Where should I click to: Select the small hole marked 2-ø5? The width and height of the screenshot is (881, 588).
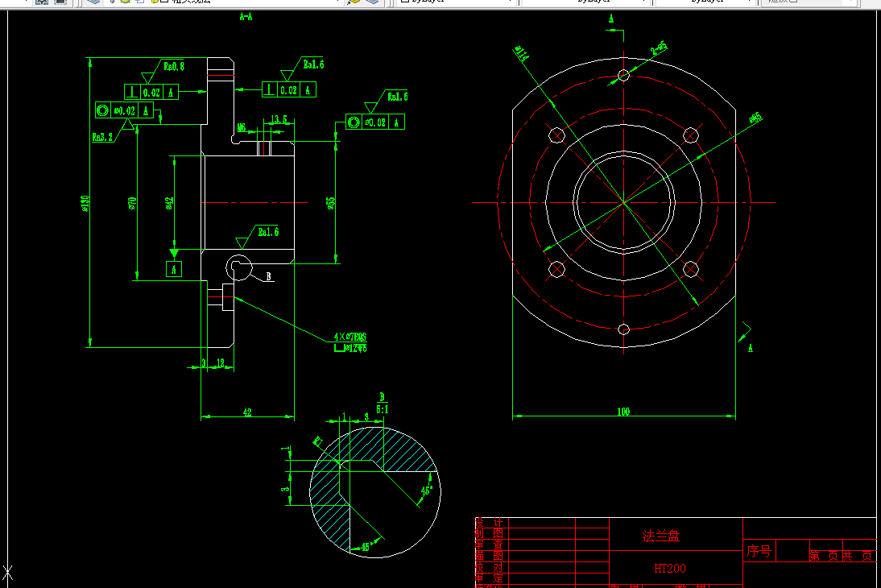(623, 75)
